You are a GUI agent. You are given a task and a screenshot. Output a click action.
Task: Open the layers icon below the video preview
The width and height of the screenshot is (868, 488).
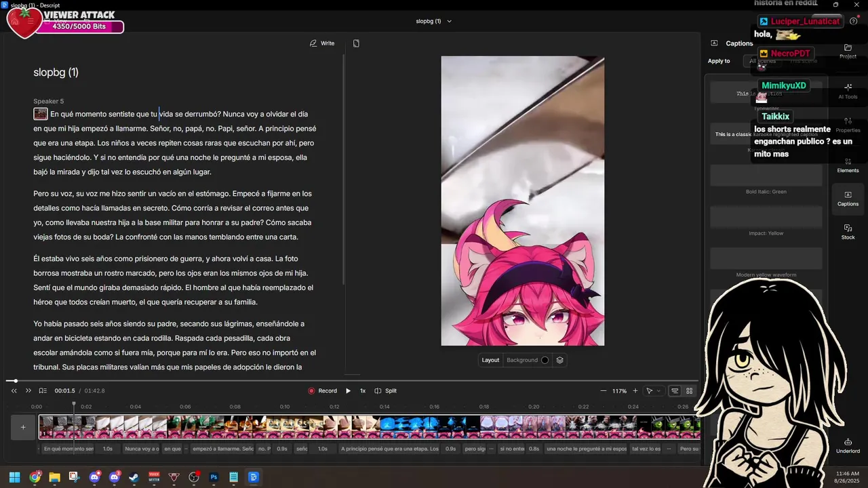tap(559, 360)
